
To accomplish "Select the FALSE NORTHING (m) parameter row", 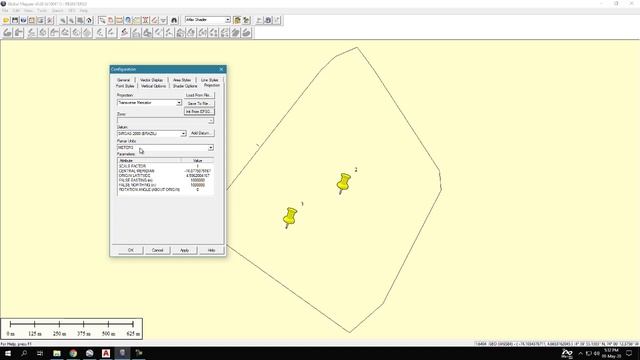I will pyautogui.click(x=165, y=185).
